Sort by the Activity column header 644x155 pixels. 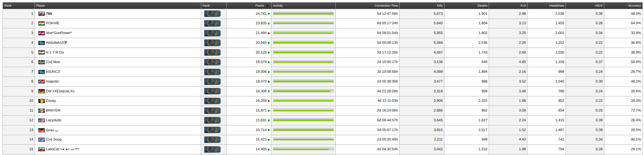click(x=278, y=6)
